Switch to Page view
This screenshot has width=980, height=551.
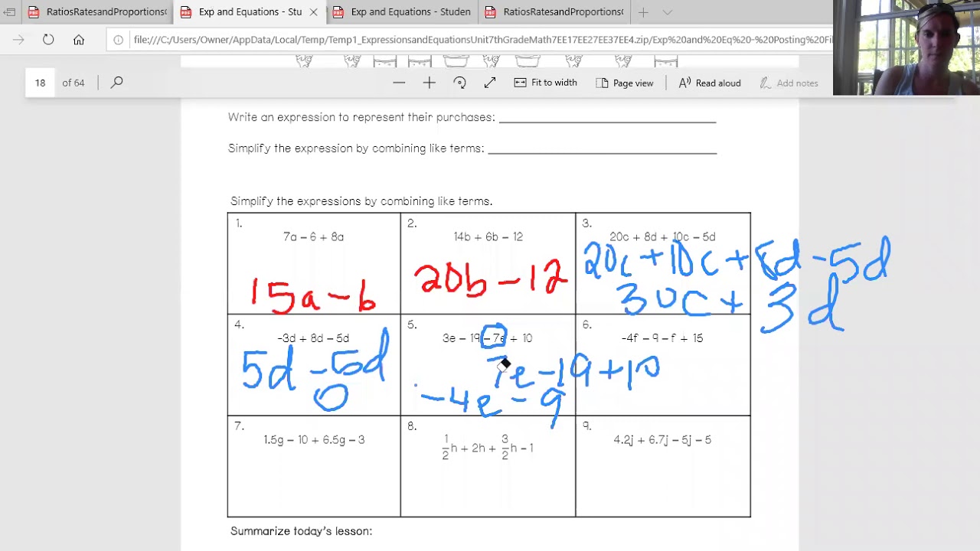(625, 83)
